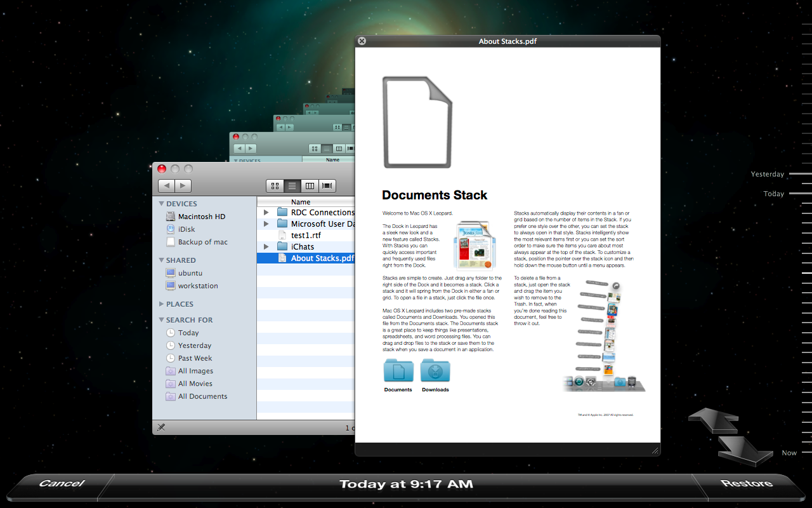Click the All Images smart folder icon

click(x=171, y=371)
